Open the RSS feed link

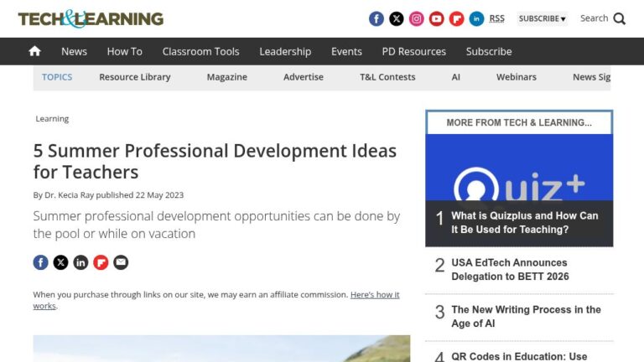click(497, 18)
